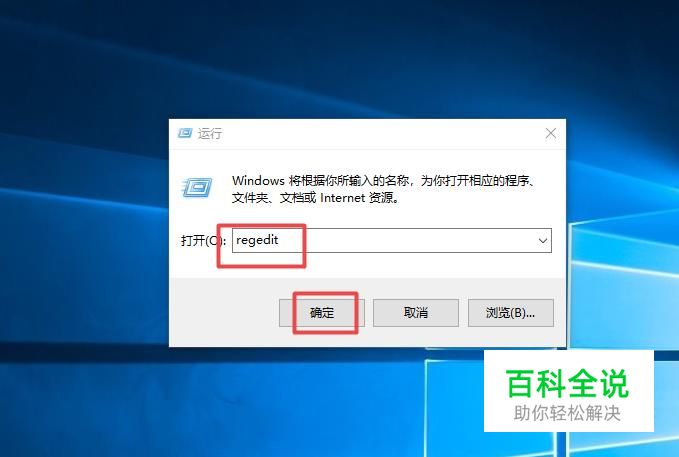
Task: Click the gray footer area left of 确定
Action: (224, 312)
